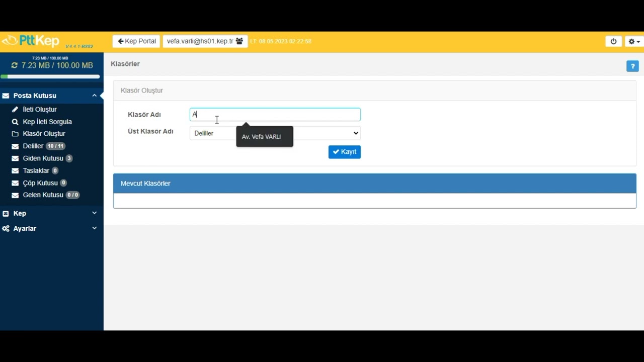The width and height of the screenshot is (644, 362).
Task: Click the storage refresh icon
Action: pos(15,65)
